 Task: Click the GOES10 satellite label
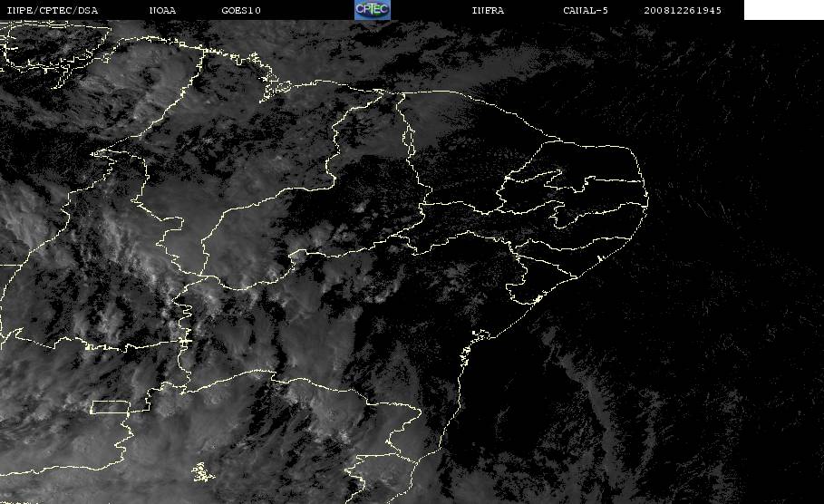pyautogui.click(x=241, y=11)
